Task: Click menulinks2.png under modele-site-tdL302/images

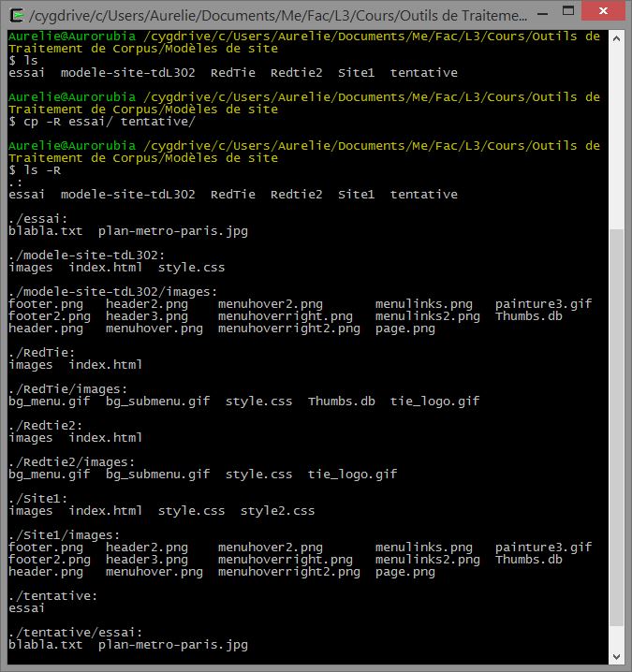Action: coord(428,316)
